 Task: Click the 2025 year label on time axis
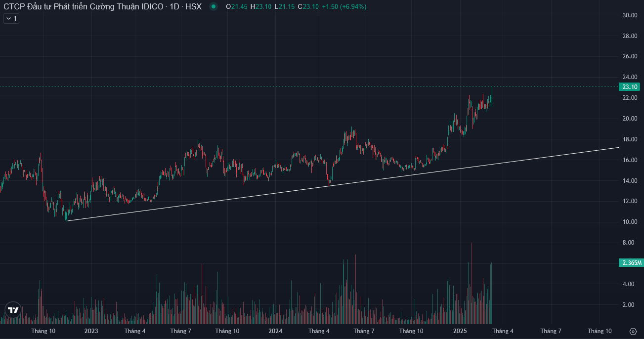(x=460, y=331)
